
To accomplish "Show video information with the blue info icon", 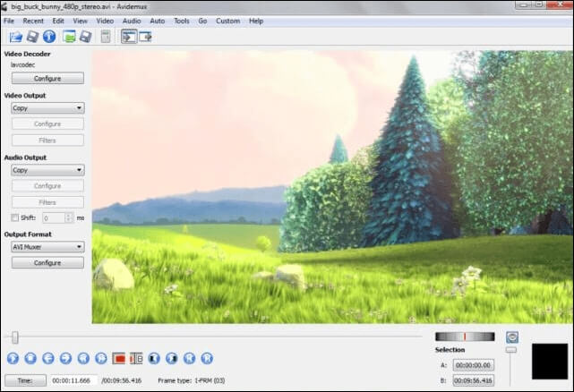I will (49, 37).
